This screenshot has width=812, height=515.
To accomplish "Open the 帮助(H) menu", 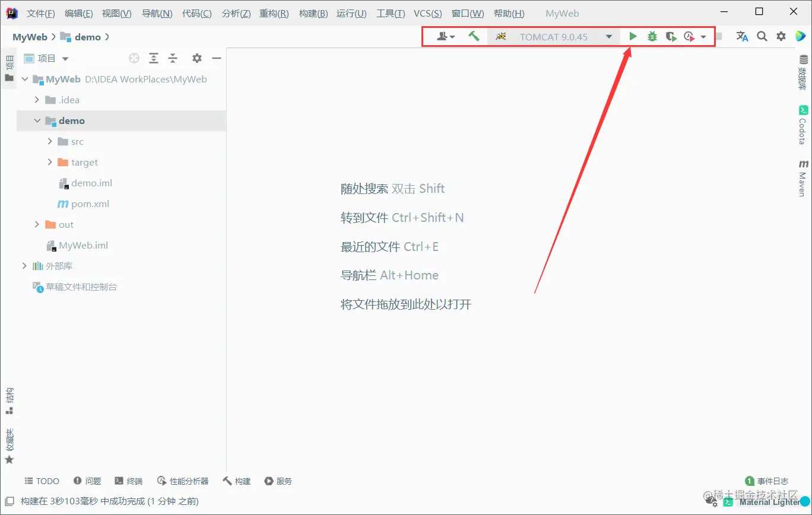I will coord(509,13).
